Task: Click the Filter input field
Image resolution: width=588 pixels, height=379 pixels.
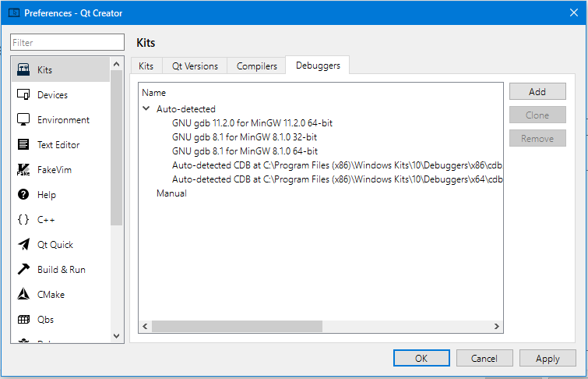Action: pos(67,43)
